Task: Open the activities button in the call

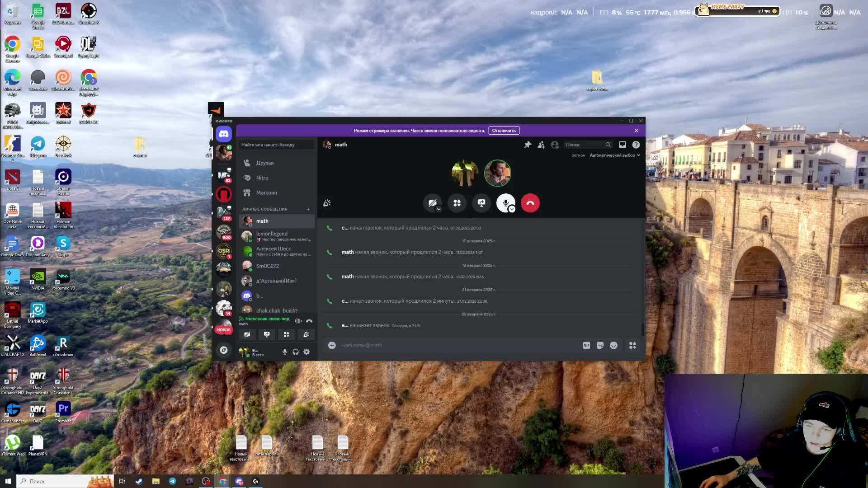Action: pos(457,203)
